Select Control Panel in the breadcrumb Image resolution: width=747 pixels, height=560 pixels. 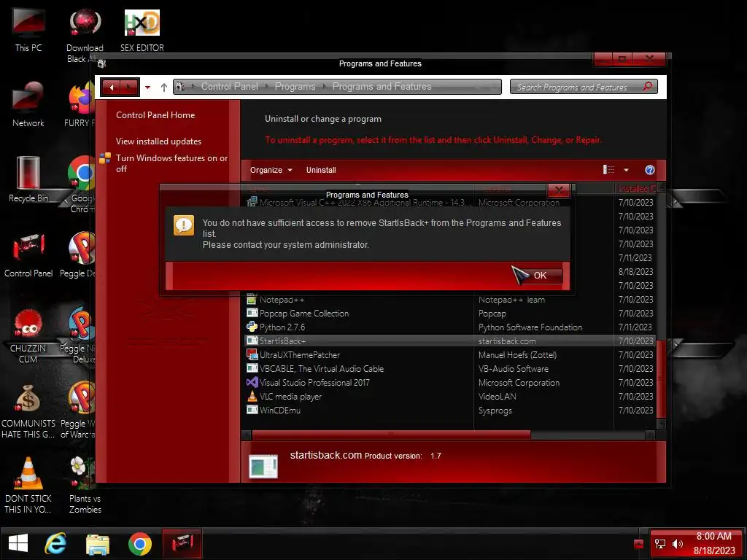pos(230,86)
